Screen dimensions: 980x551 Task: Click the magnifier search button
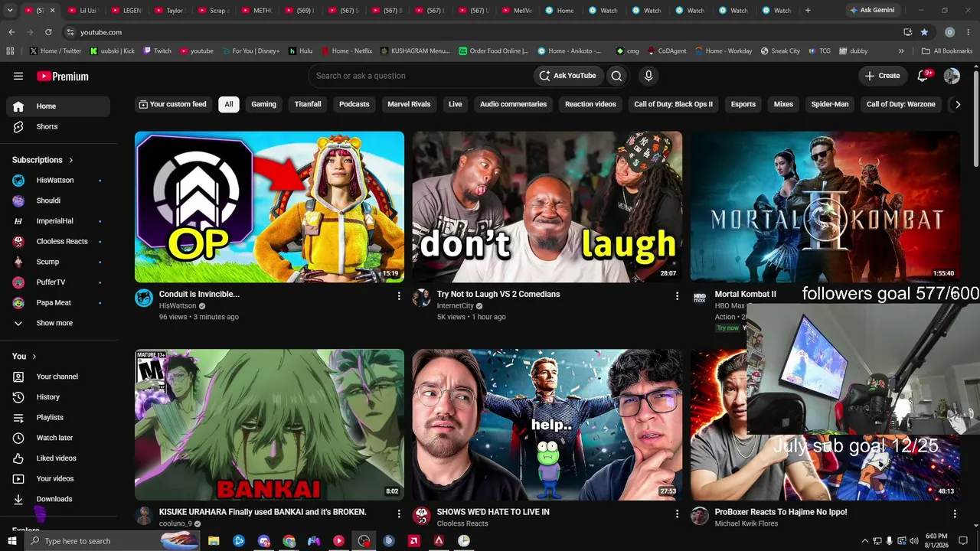(616, 76)
